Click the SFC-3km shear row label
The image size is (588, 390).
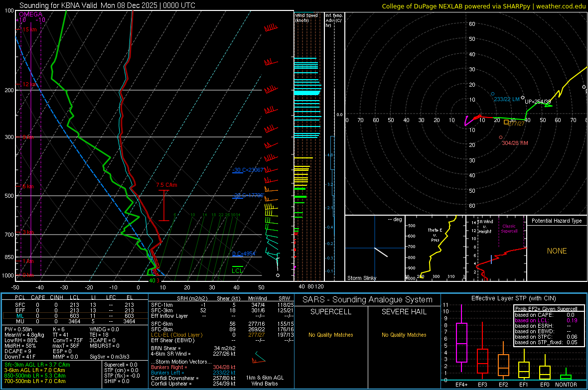(161, 310)
